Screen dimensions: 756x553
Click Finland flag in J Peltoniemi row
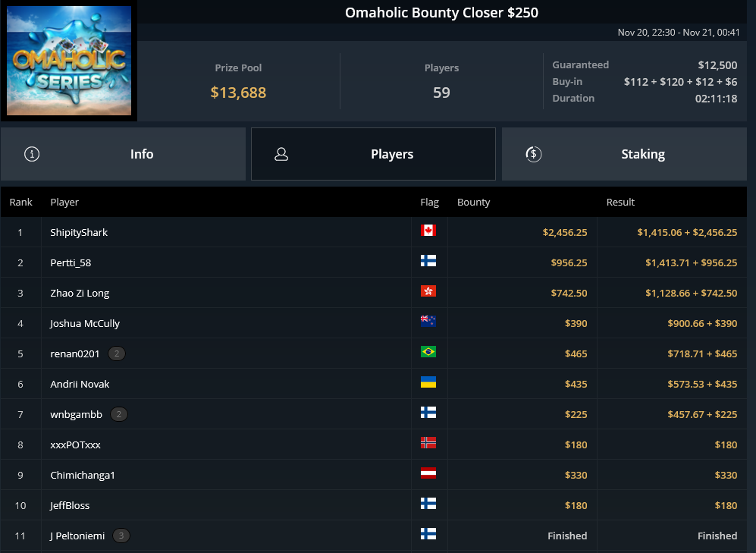click(x=428, y=534)
